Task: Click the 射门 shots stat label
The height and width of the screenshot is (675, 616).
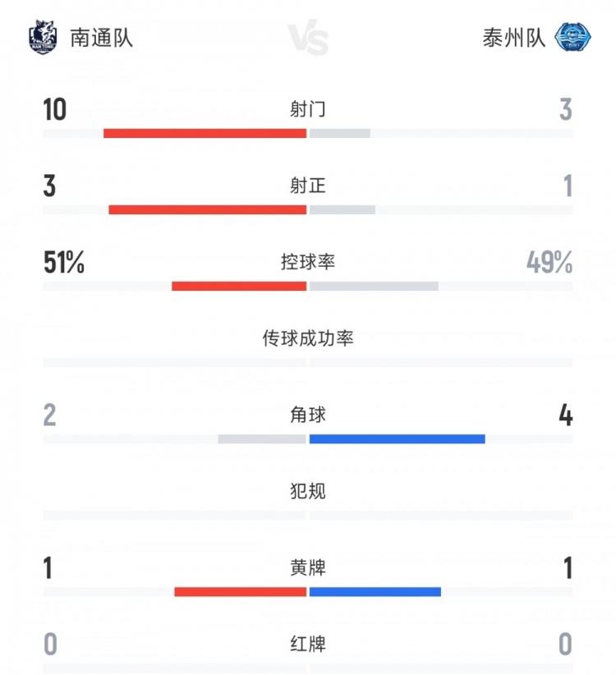Action: [x=308, y=109]
